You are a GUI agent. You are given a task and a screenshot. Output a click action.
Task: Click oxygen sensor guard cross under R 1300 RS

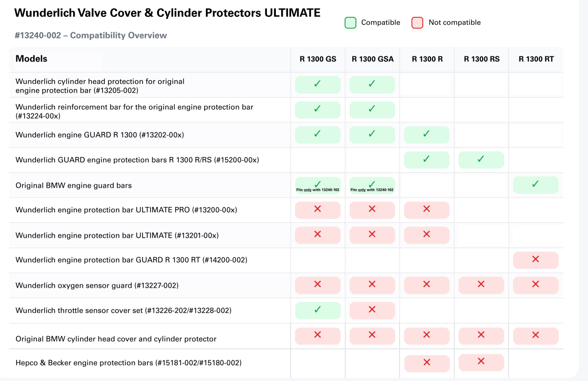tap(481, 285)
